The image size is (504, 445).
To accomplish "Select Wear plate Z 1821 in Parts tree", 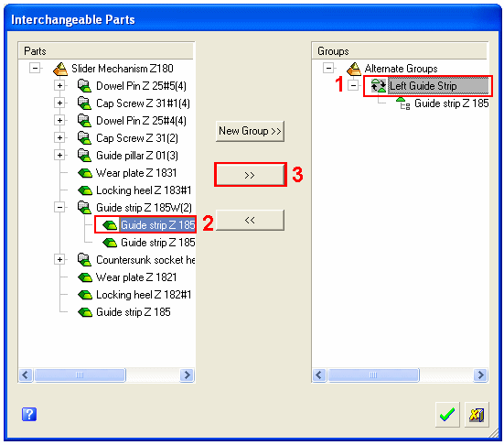I will coord(136,277).
